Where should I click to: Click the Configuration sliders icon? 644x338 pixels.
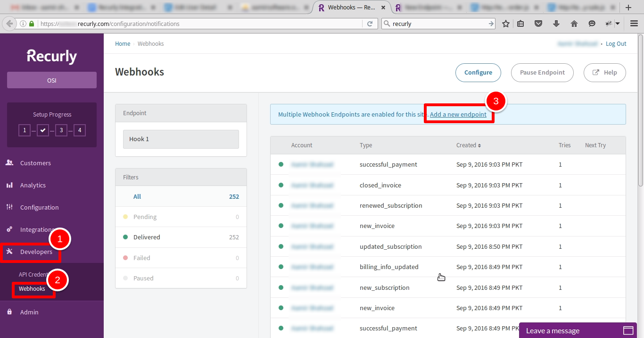click(9, 207)
